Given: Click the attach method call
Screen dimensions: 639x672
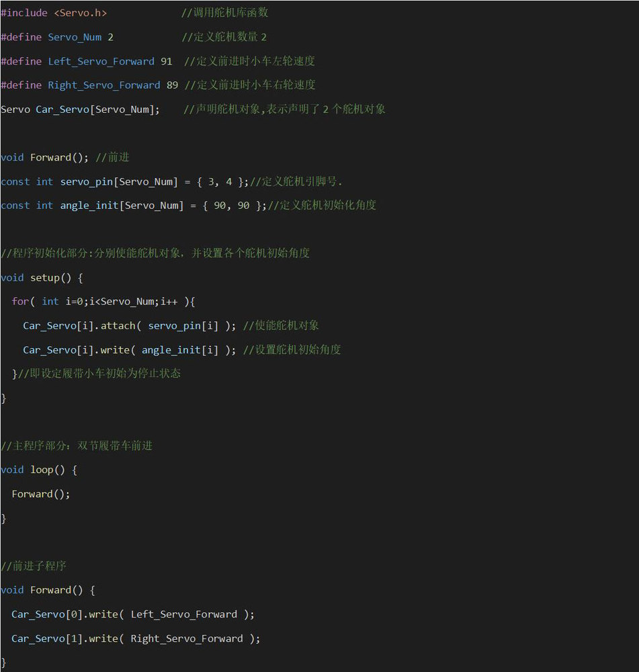Looking at the screenshot, I should [x=119, y=326].
